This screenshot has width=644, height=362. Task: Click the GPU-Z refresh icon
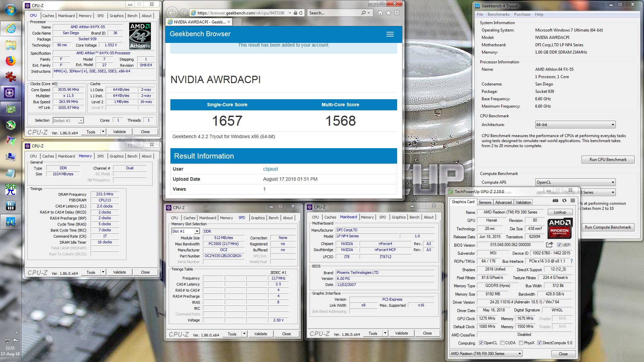[564, 200]
